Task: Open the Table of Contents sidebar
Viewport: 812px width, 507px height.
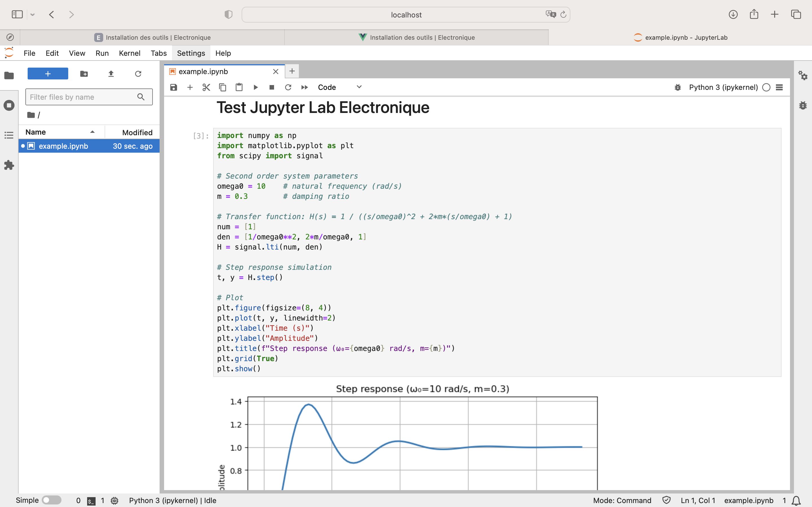Action: pyautogui.click(x=9, y=135)
